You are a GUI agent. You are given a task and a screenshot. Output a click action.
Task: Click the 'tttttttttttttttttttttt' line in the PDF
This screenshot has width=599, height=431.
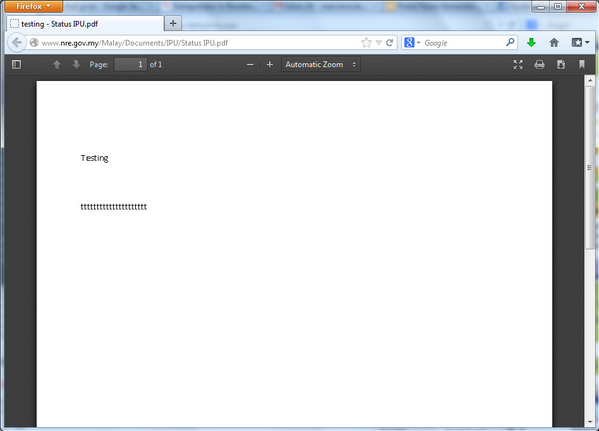pyautogui.click(x=113, y=207)
